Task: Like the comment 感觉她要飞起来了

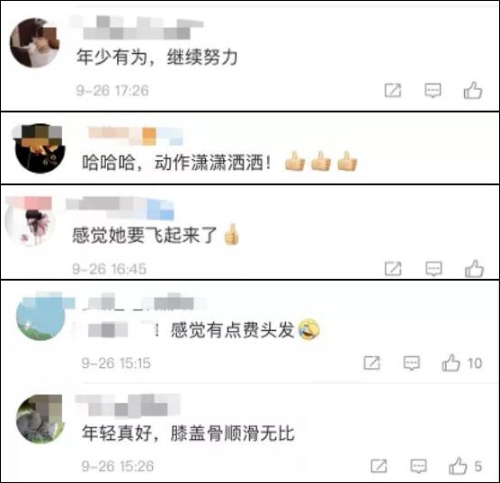Action: coord(474,268)
